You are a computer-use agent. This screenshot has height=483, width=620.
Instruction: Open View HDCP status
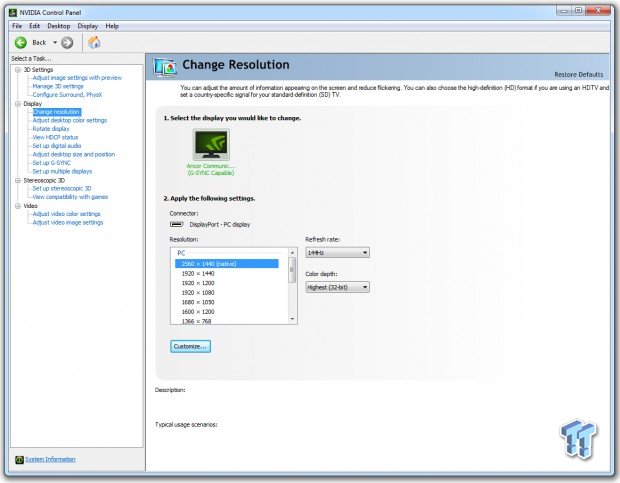(x=55, y=138)
